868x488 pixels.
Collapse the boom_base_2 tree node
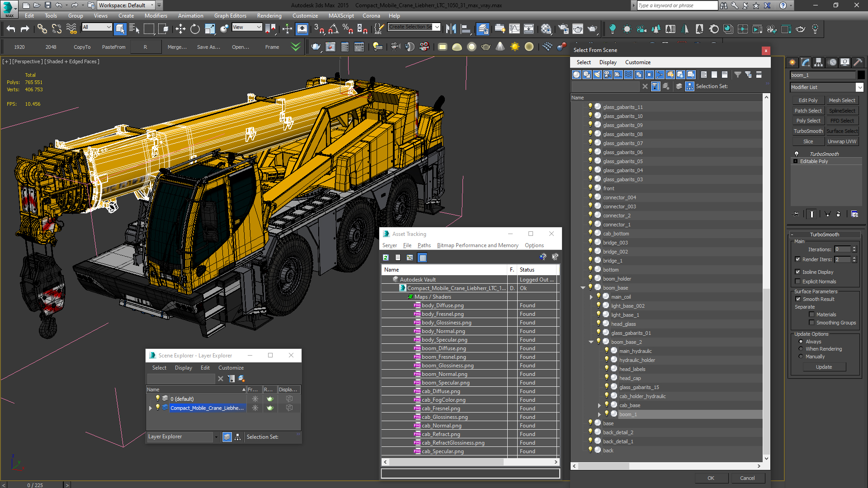[x=591, y=342]
